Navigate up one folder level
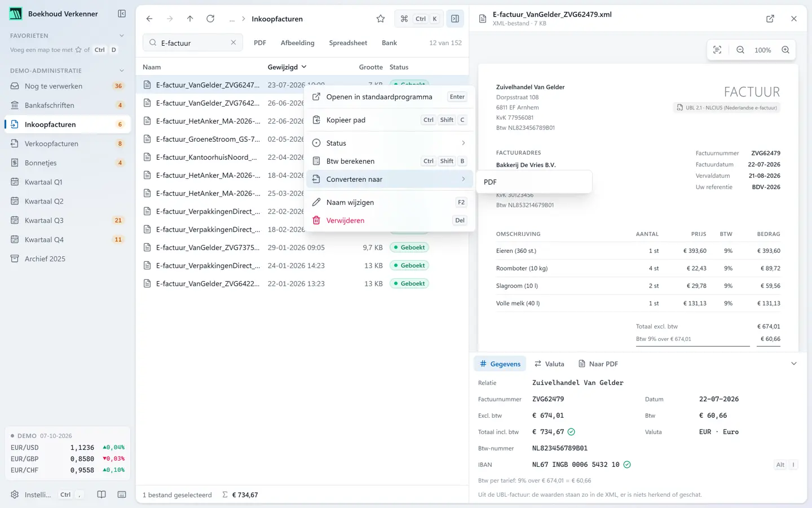Screen dimensions: 812x508 coord(190,19)
